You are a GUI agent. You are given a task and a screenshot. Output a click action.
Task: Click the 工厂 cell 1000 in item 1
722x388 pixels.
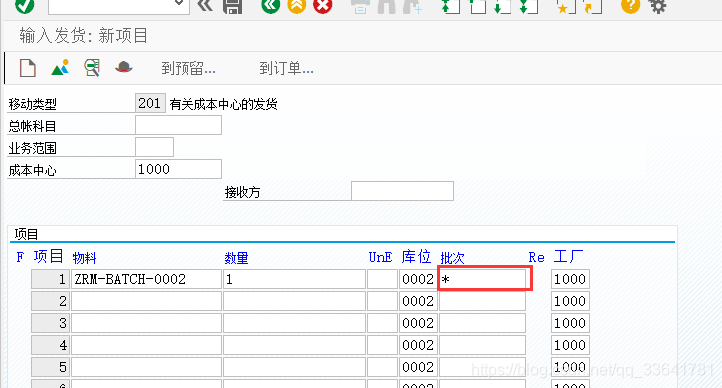tap(570, 279)
